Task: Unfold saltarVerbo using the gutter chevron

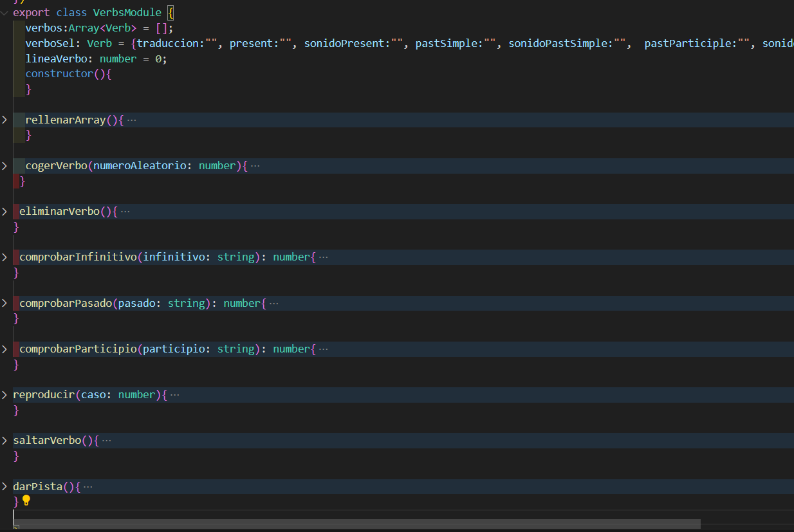Action: [x=5, y=441]
